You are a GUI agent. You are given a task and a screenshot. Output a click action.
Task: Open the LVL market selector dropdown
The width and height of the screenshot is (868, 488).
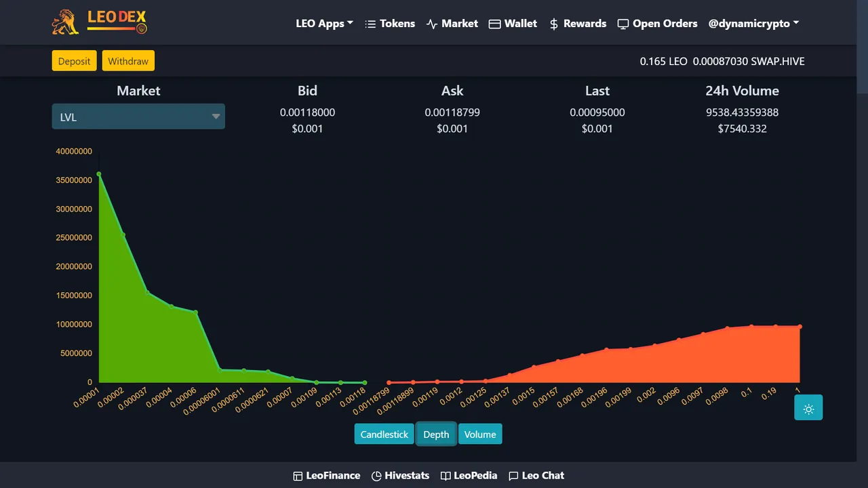pos(138,117)
